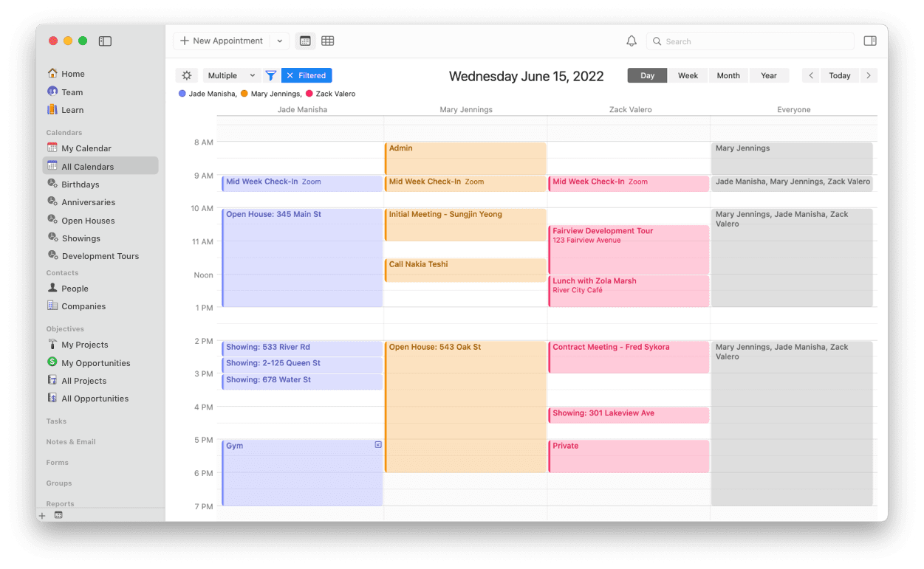Open the notifications bell
The width and height of the screenshot is (924, 569).
(x=632, y=41)
